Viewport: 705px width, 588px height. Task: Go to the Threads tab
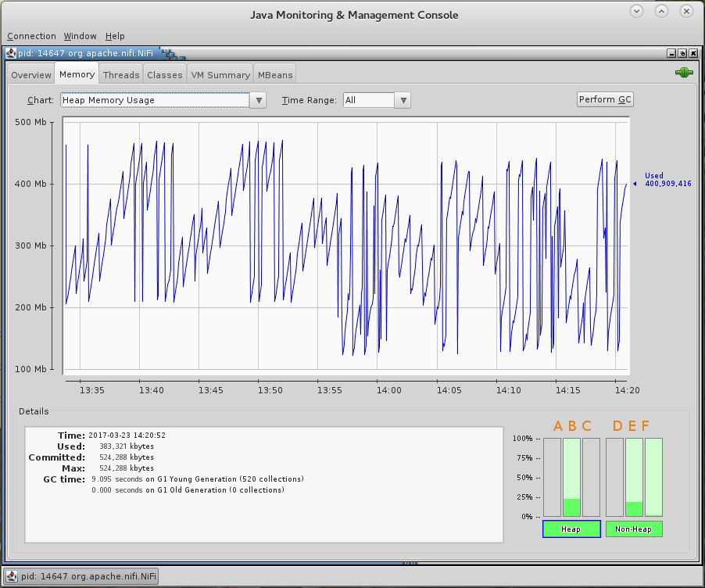click(121, 75)
